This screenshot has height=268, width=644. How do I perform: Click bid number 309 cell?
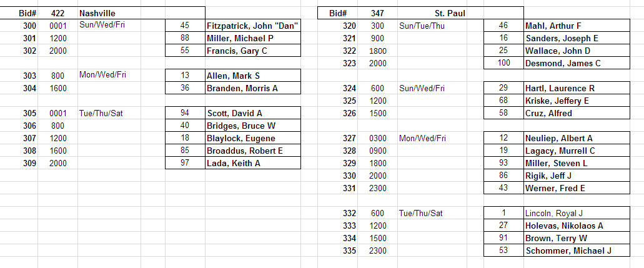pyautogui.click(x=26, y=163)
